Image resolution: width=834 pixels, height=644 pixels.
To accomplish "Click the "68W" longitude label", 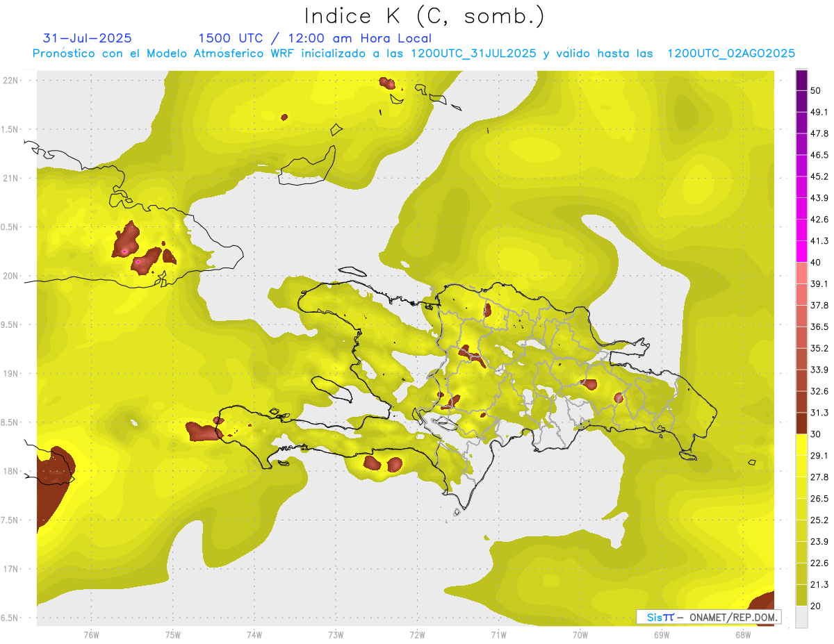I will click(742, 634).
